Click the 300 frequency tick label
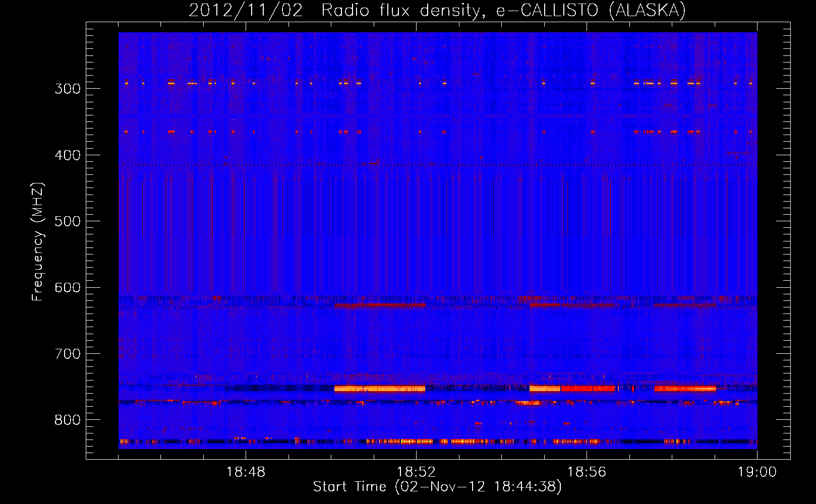816x504 pixels. tap(68, 89)
